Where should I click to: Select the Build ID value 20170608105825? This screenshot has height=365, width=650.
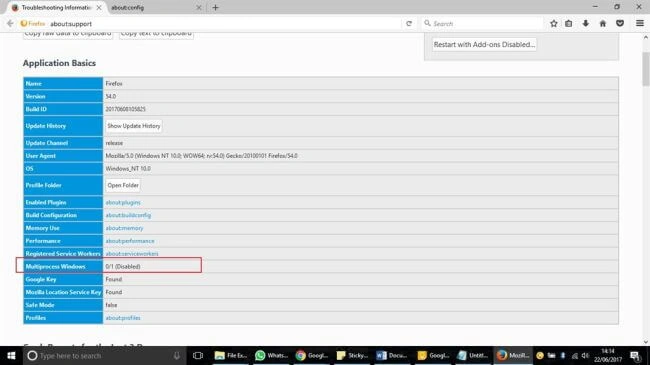point(125,109)
